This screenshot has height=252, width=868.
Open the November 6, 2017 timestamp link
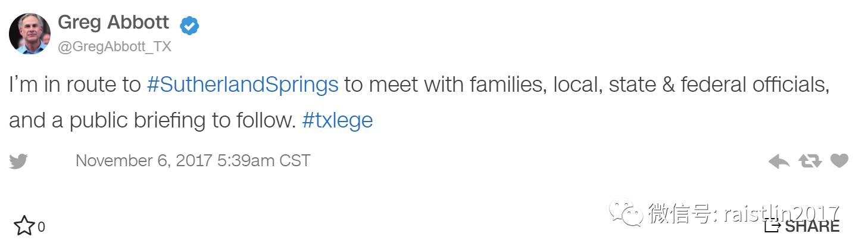(193, 160)
